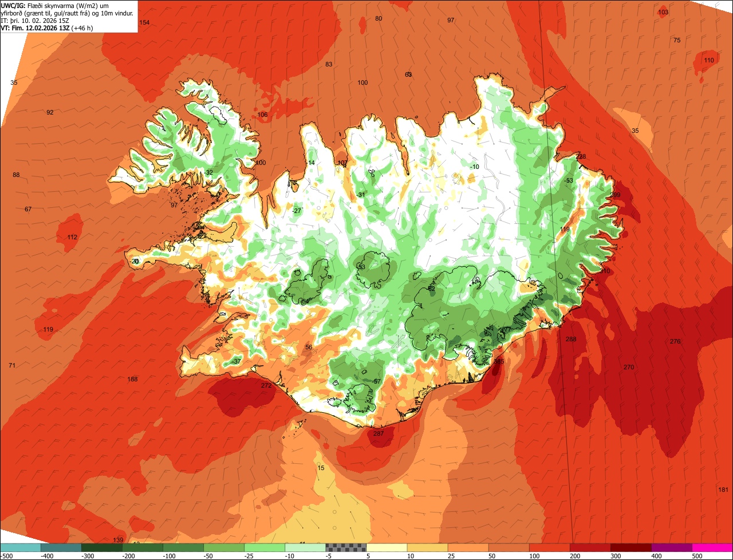Click the map value -37

tap(236, 361)
